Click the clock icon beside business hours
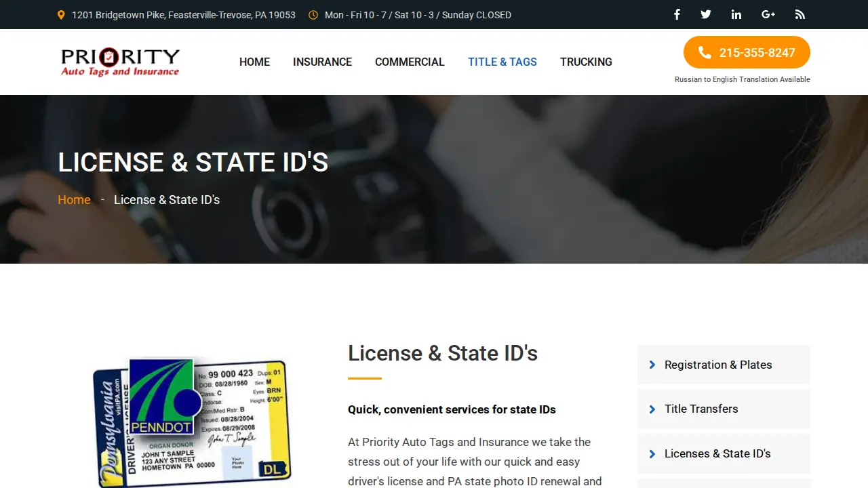 (313, 15)
